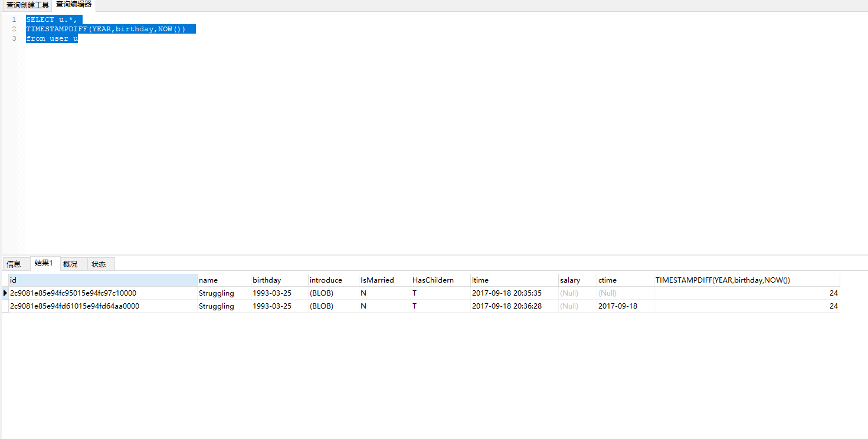Sort by the name column header
The image size is (868, 439).
[x=224, y=280]
